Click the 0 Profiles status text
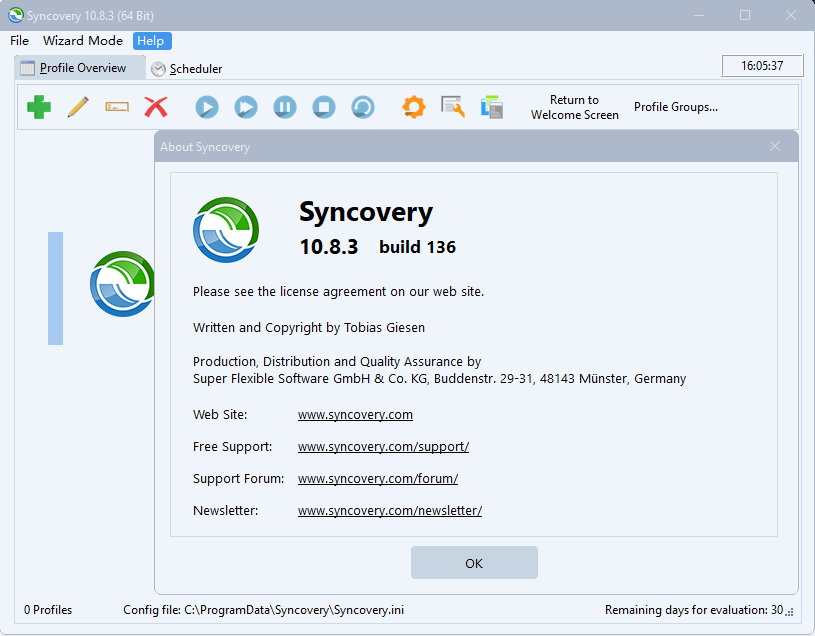This screenshot has height=636, width=815. tap(48, 610)
